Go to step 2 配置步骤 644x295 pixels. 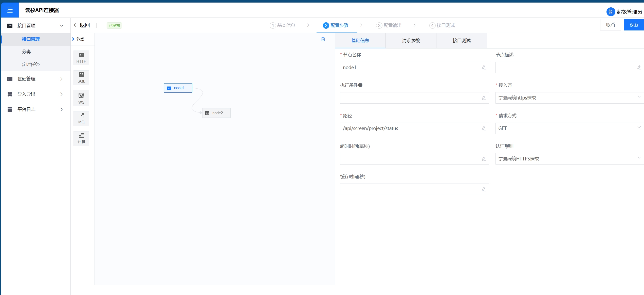point(336,25)
